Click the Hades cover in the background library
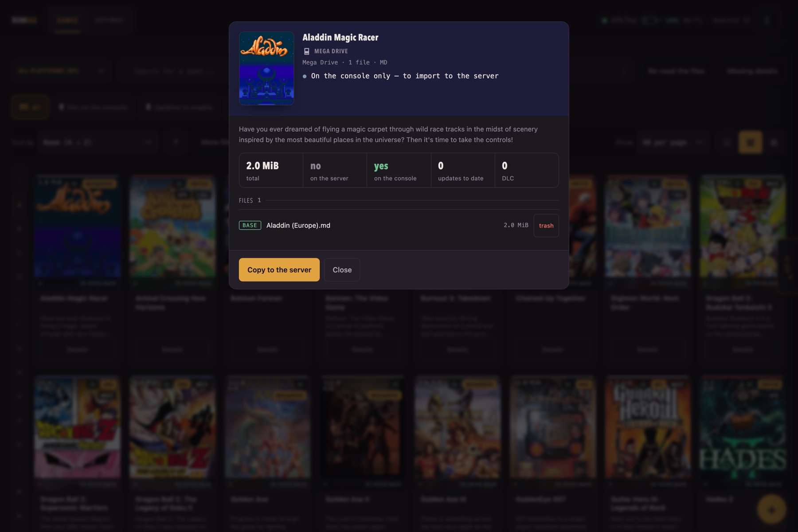 [x=743, y=428]
